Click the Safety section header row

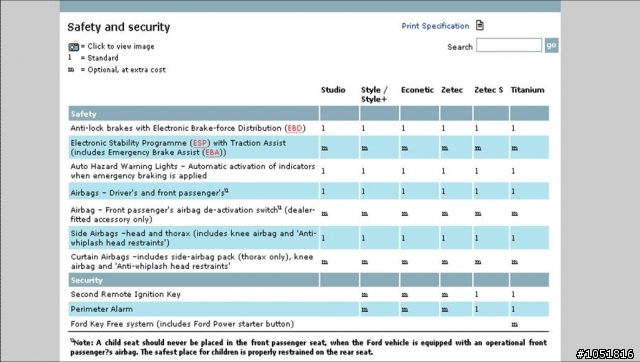click(x=309, y=113)
